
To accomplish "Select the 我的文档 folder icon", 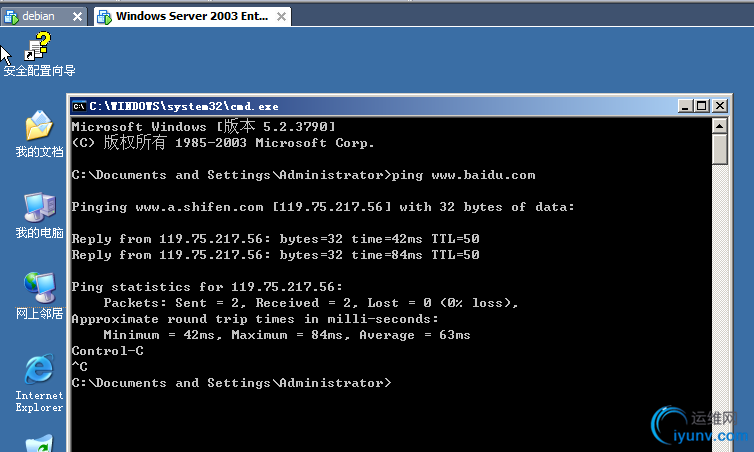I will 39,134.
